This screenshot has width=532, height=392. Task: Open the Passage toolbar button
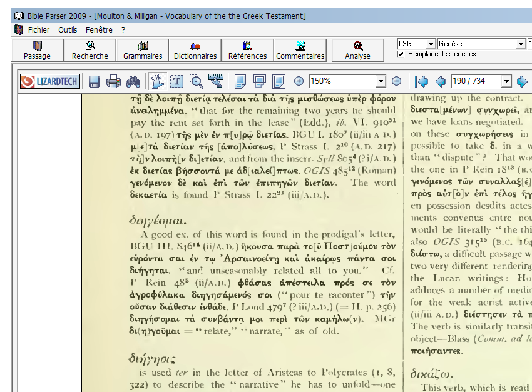(x=38, y=50)
